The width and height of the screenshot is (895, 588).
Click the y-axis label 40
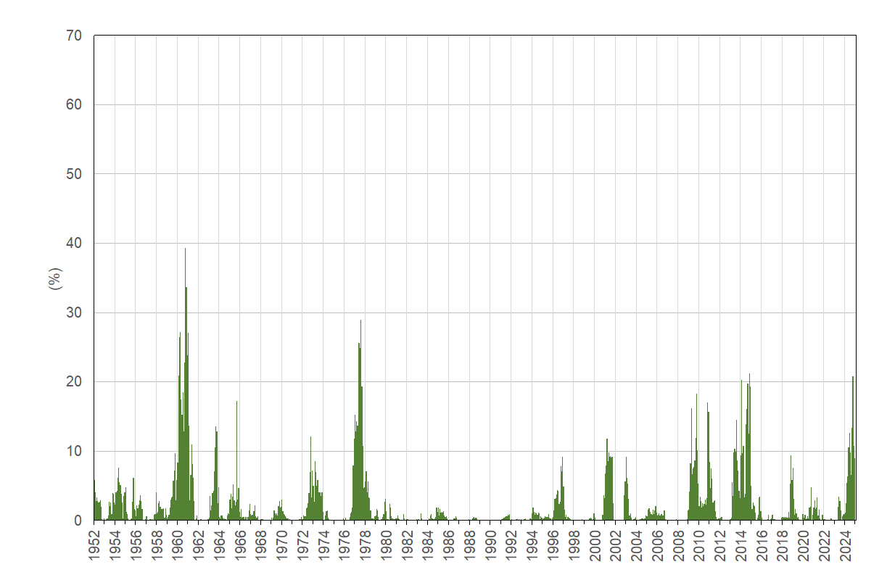click(x=75, y=243)
